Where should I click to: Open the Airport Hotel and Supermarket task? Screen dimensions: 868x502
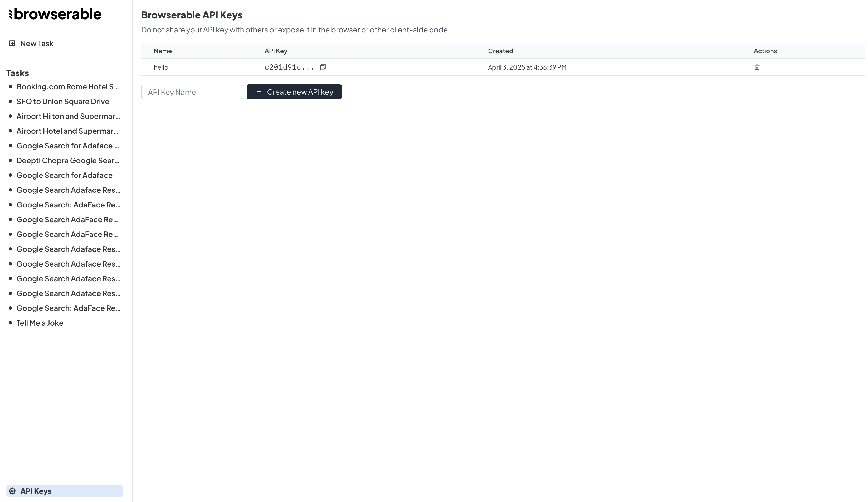coord(67,131)
